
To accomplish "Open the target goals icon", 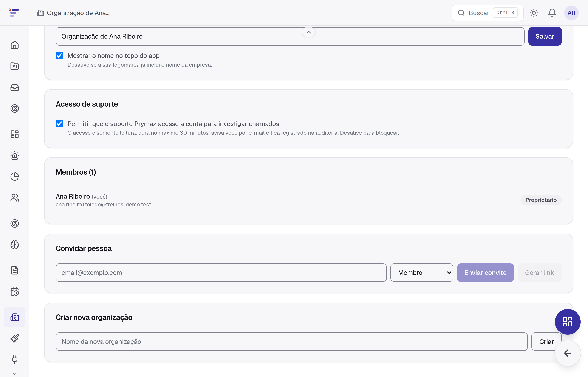I will click(15, 109).
